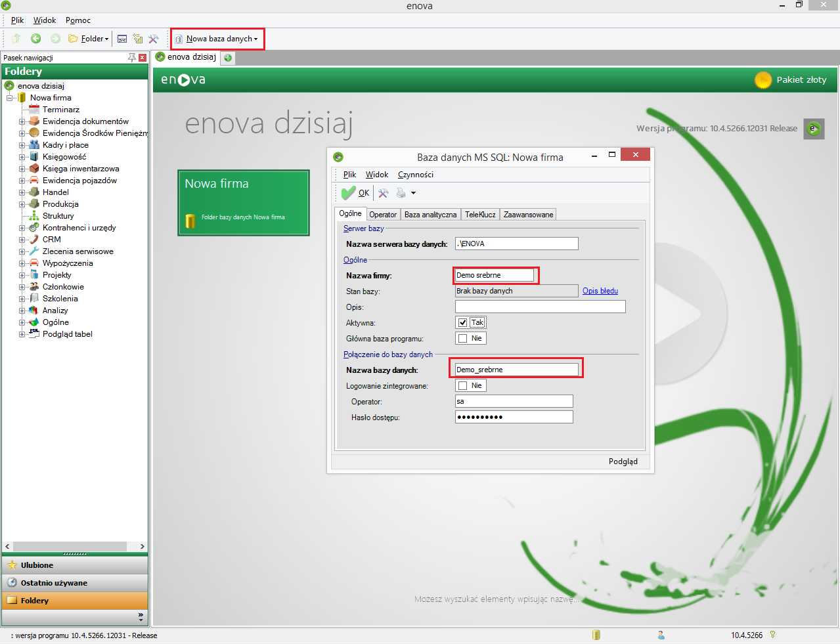Select Projekty in folder tree
Viewport: 840px width, 644px height.
(x=56, y=275)
